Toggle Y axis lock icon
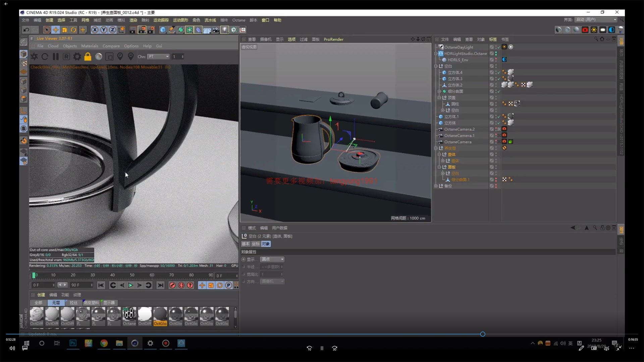The height and width of the screenshot is (362, 644). click(104, 30)
